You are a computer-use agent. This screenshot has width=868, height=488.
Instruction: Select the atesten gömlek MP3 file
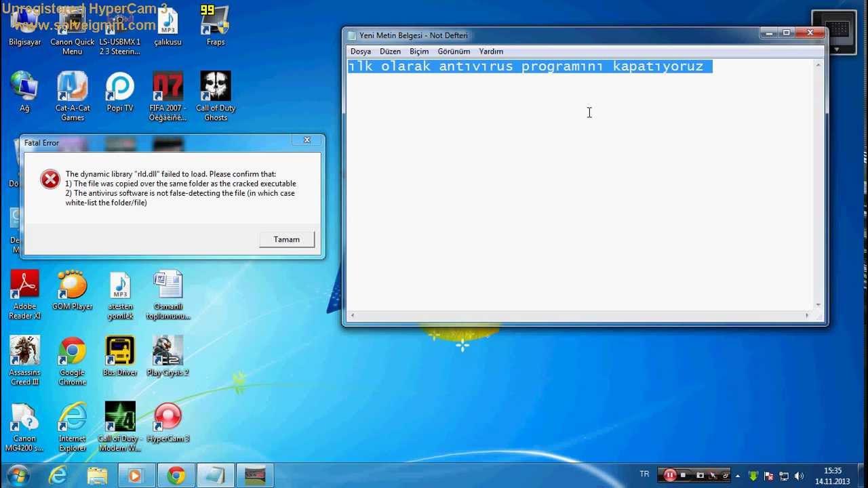120,296
